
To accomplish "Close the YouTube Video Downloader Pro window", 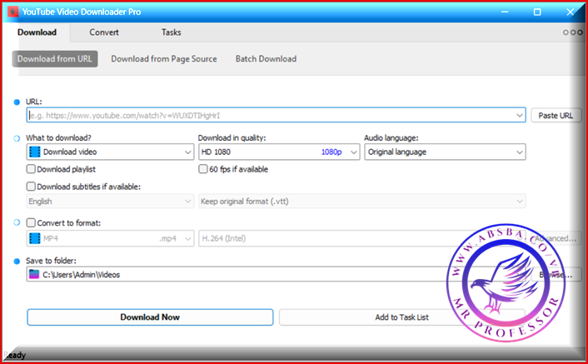I will [x=570, y=12].
